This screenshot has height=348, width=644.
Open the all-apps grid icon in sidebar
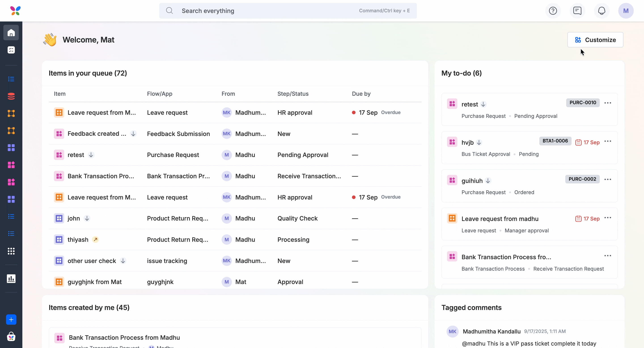(11, 251)
